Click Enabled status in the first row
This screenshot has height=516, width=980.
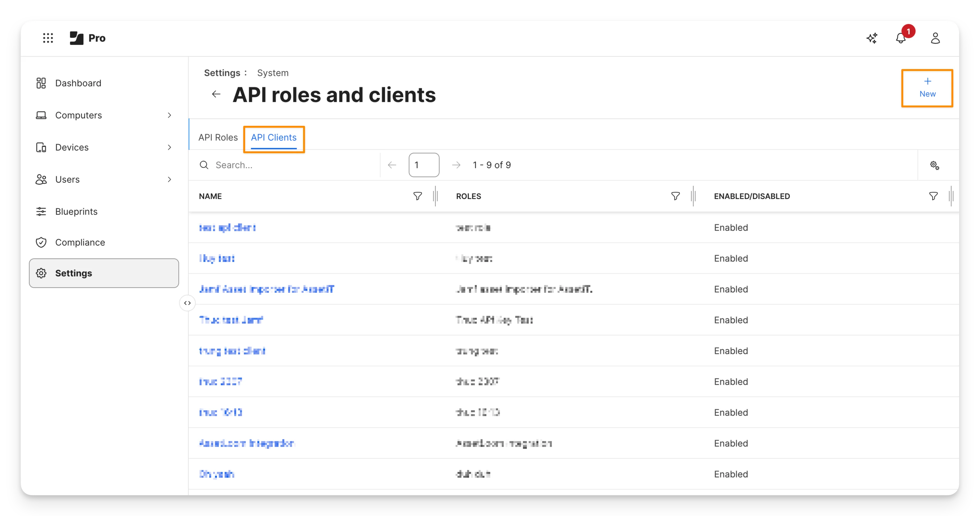pos(731,227)
